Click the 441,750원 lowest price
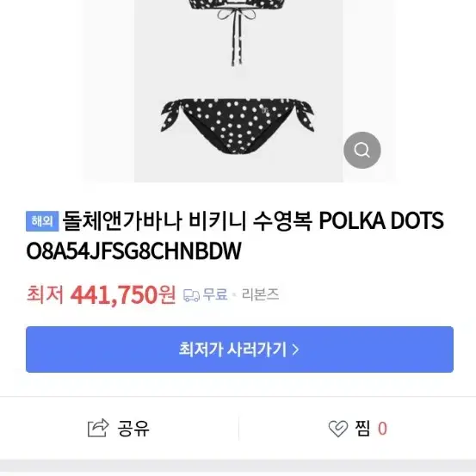The width and height of the screenshot is (476, 476). click(x=123, y=294)
